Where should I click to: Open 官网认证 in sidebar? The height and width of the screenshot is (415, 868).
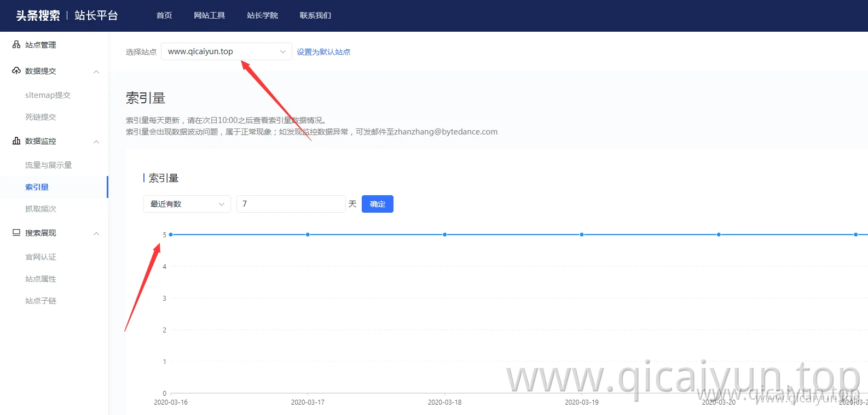[x=40, y=257]
